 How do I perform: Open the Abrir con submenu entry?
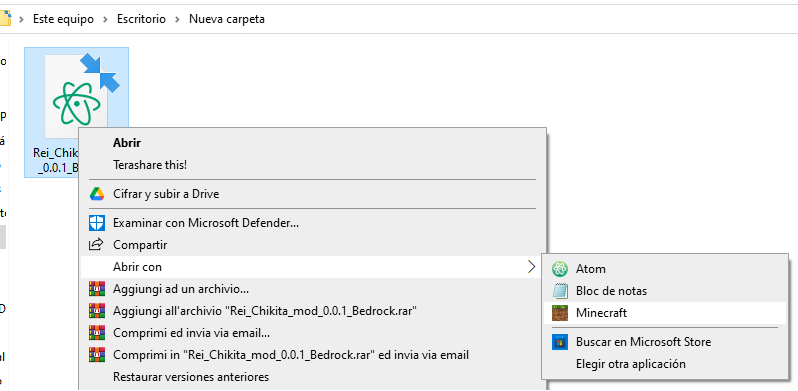point(311,267)
